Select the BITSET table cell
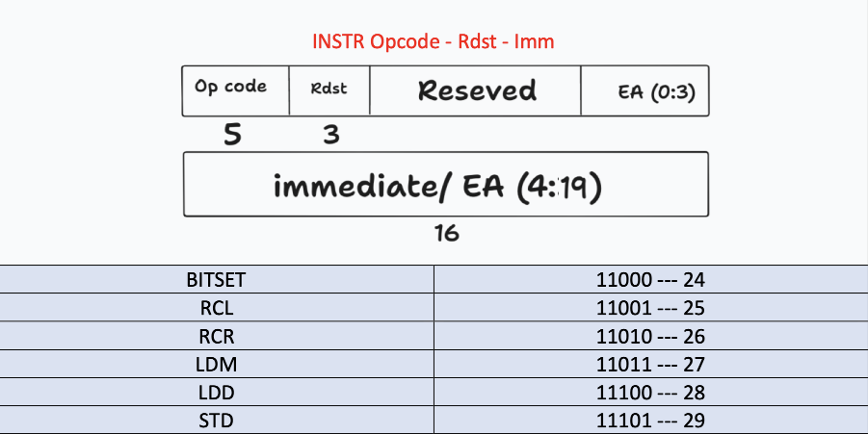 point(217,280)
